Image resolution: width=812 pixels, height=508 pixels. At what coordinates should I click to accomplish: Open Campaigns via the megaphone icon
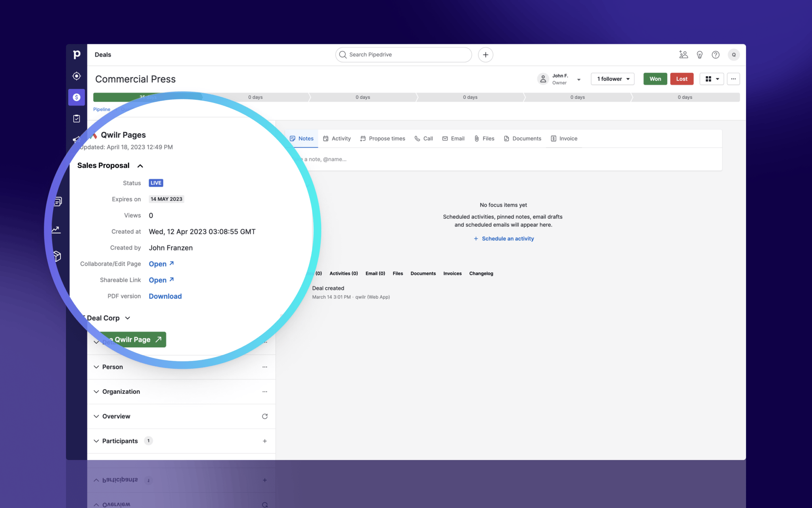tap(76, 139)
